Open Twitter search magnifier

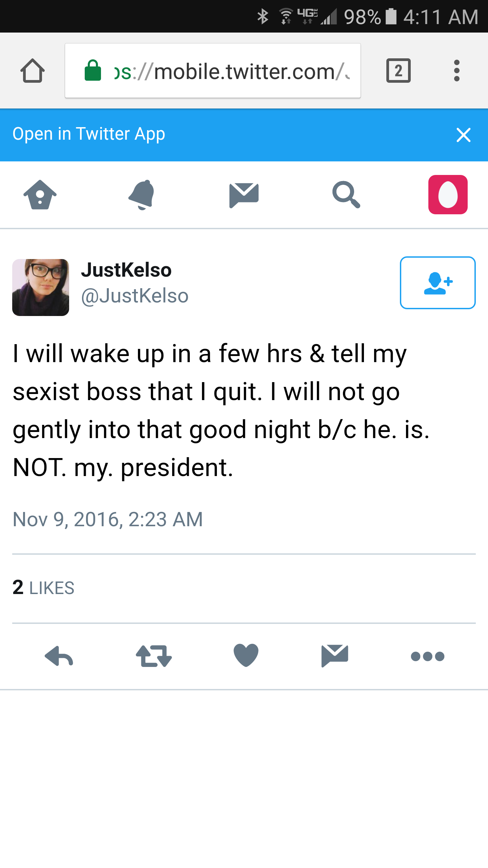346,195
